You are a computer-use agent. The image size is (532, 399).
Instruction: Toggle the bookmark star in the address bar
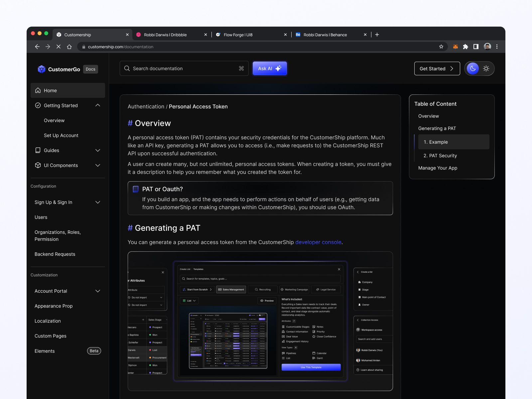click(441, 47)
